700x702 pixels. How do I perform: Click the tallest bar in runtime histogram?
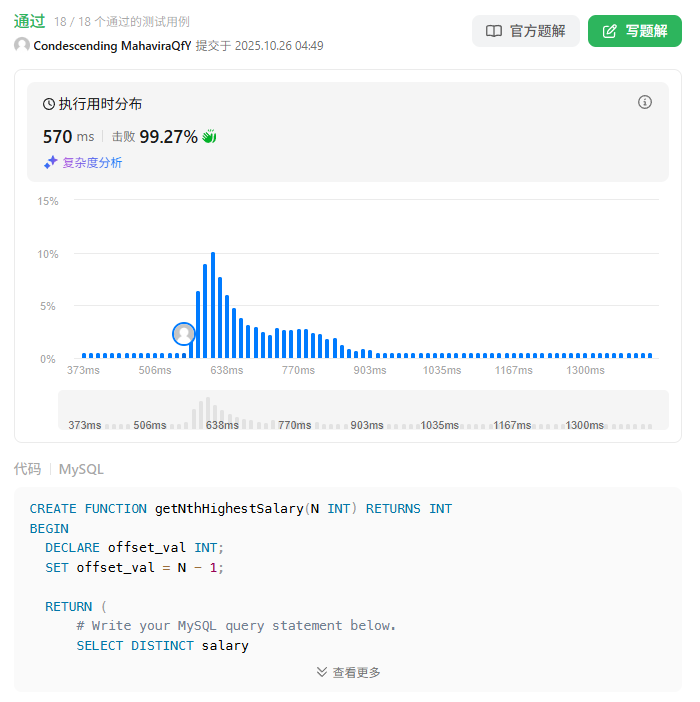(212, 305)
